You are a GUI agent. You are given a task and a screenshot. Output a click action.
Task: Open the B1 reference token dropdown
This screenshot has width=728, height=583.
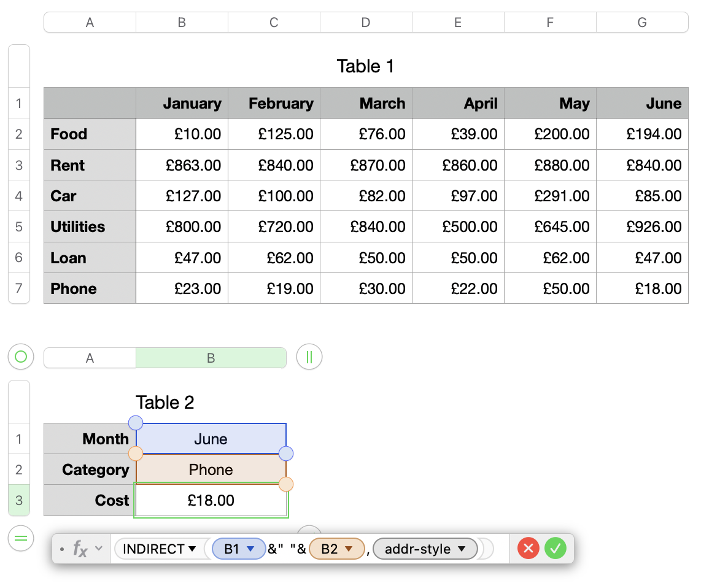[x=250, y=549]
